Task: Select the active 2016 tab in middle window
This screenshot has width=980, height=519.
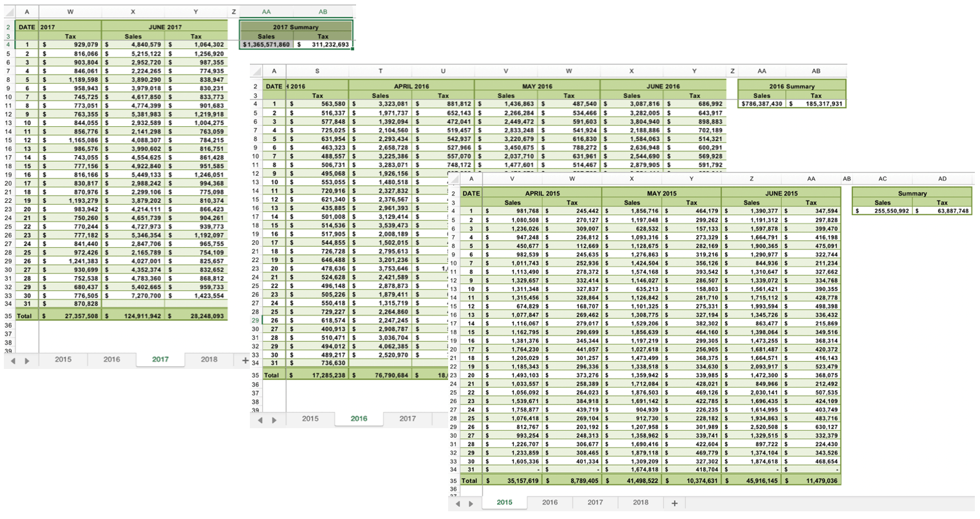Action: coord(359,419)
